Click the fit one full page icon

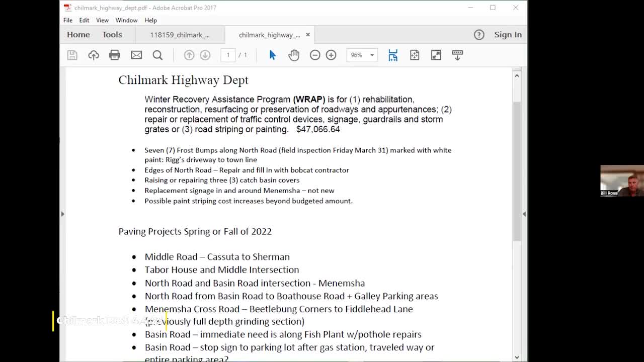click(x=415, y=55)
